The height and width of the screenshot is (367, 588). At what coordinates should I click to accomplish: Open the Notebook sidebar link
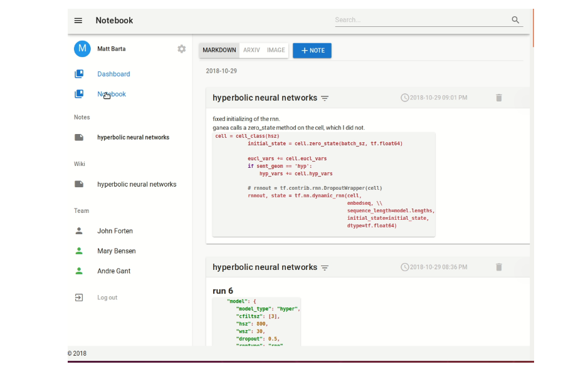pyautogui.click(x=112, y=95)
